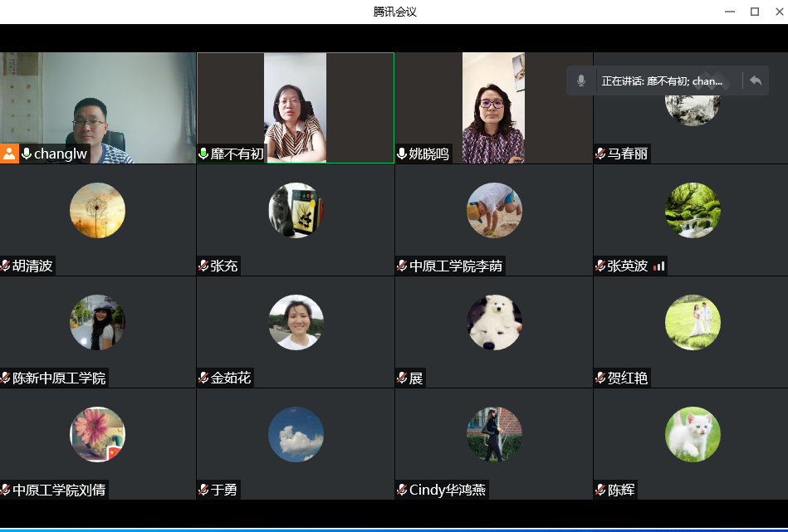This screenshot has width=788, height=532.
Task: Toggle the muted mic icon for 胡清波
Action: 6,266
